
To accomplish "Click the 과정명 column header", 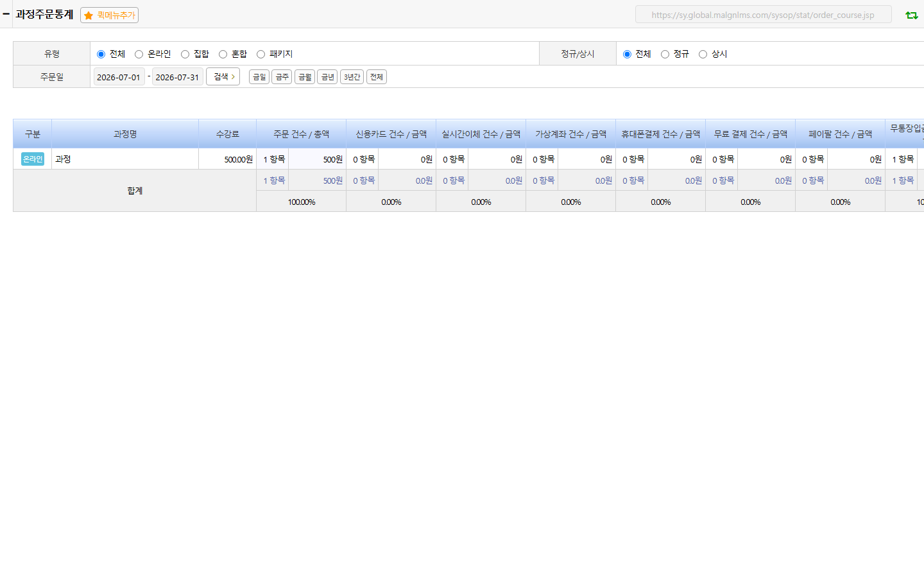I will tap(125, 134).
